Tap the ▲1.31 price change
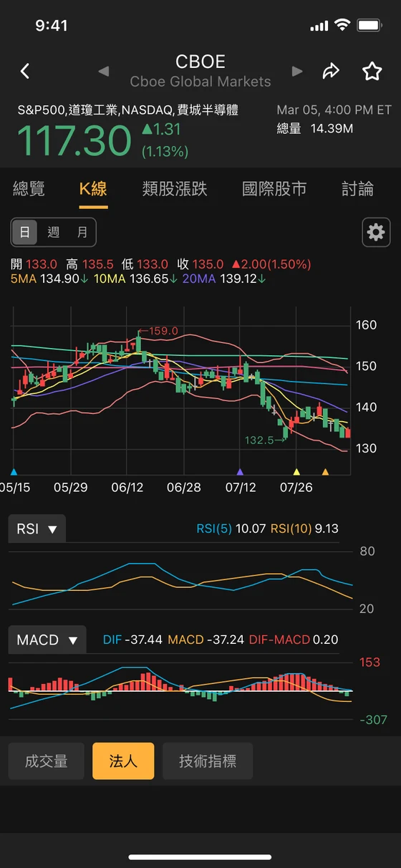Screen dimensions: 401x868 click(x=161, y=130)
